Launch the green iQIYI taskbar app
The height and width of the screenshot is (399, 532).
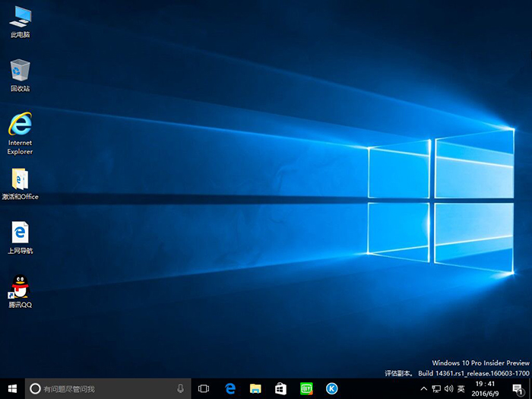[306, 388]
